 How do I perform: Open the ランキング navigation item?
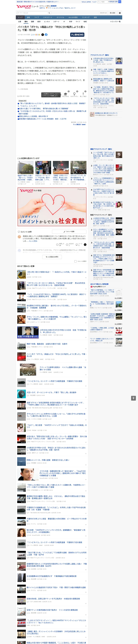86,17
